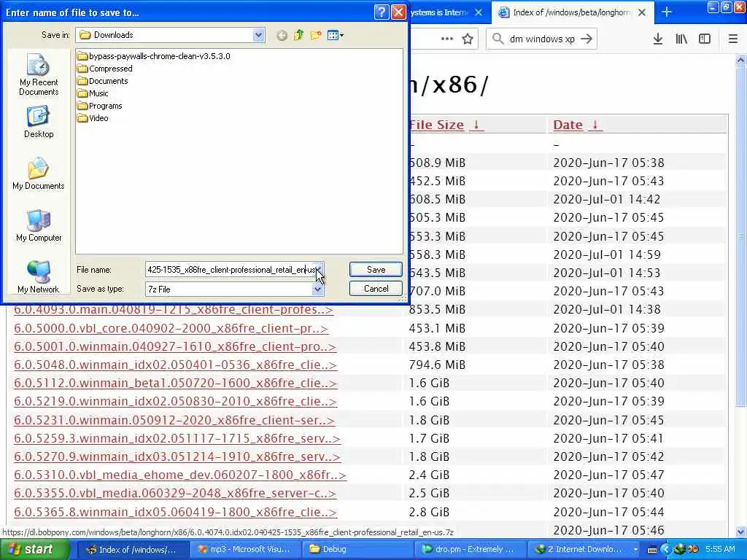Expand the Save in folder dropdown
The image size is (747, 560).
click(x=259, y=35)
